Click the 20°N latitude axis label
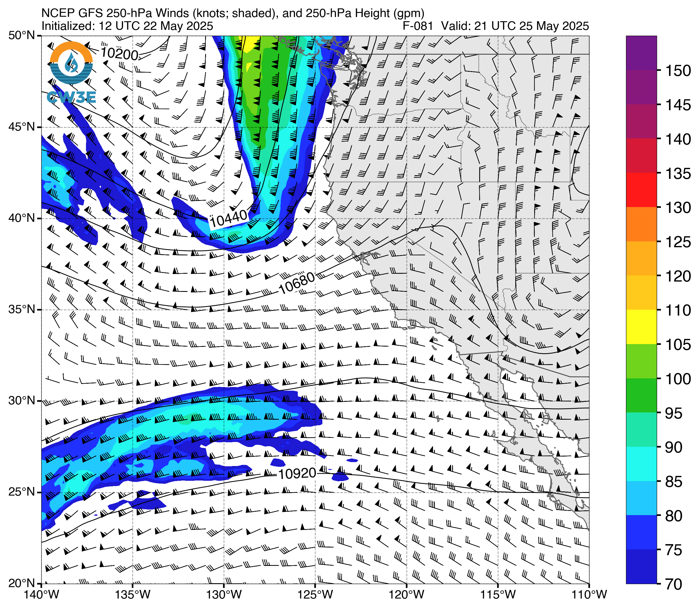This screenshot has width=700, height=615. pyautogui.click(x=21, y=583)
